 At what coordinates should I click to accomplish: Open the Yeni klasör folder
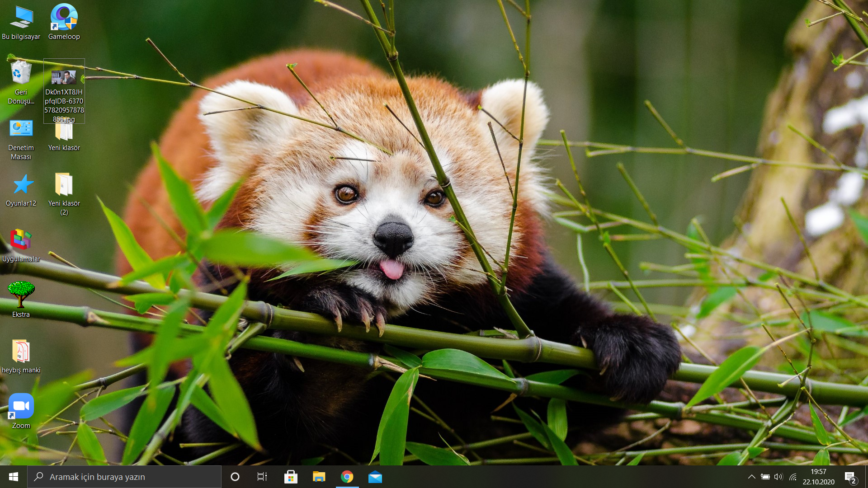click(64, 136)
